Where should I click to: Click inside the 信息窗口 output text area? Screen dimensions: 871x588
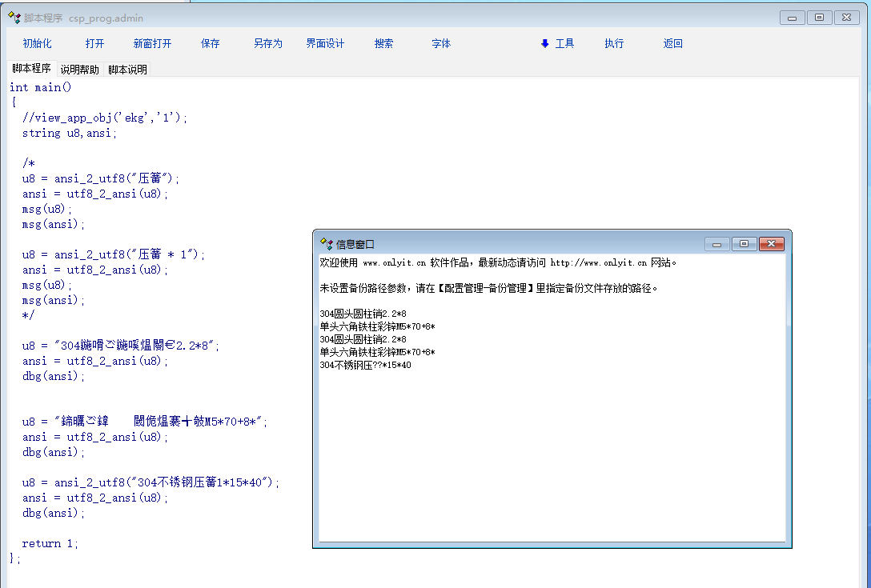(551, 448)
